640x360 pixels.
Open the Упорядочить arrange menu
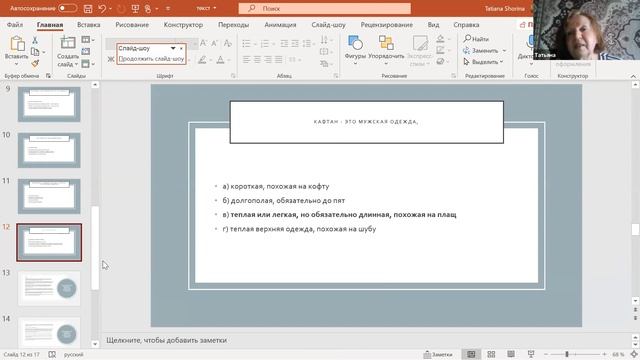(x=386, y=50)
